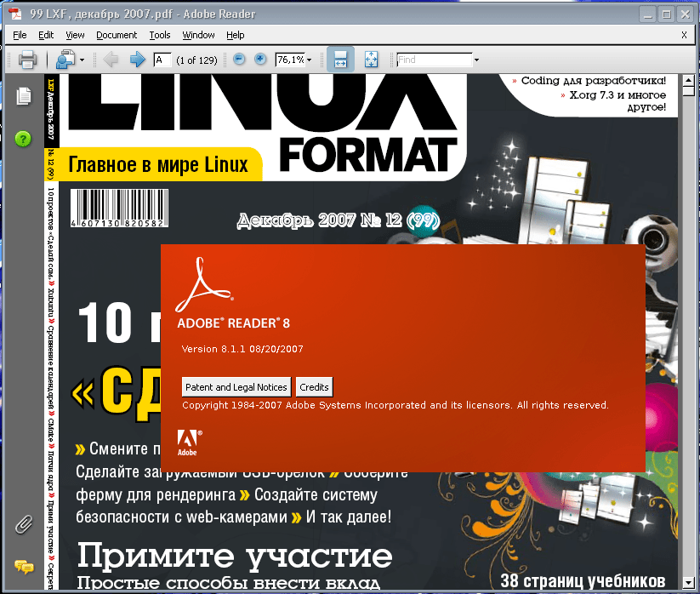The height and width of the screenshot is (594, 700).
Task: Toggle the Fit Page view mode
Action: click(x=369, y=60)
